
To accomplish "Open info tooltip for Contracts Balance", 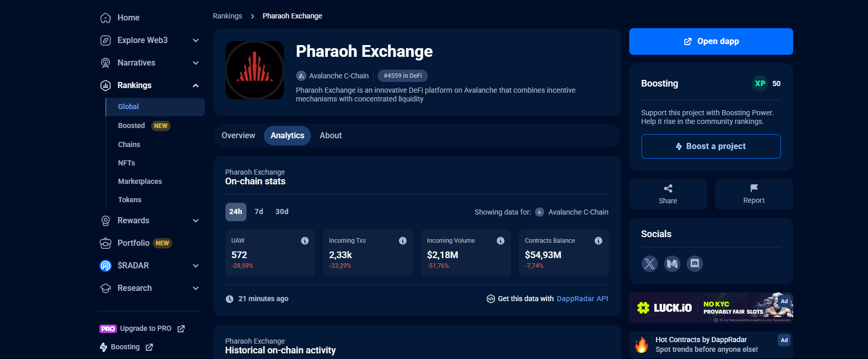I will tap(598, 241).
